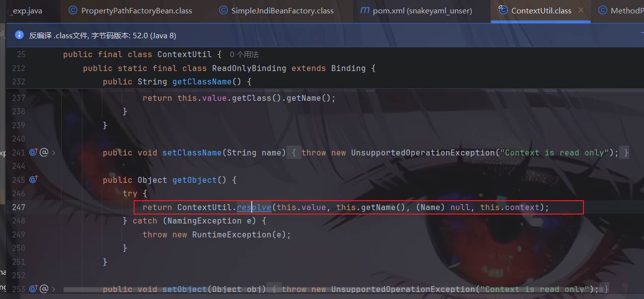The image size is (644, 299).
Task: Click the setClassName method name on line 241
Action: 192,152
